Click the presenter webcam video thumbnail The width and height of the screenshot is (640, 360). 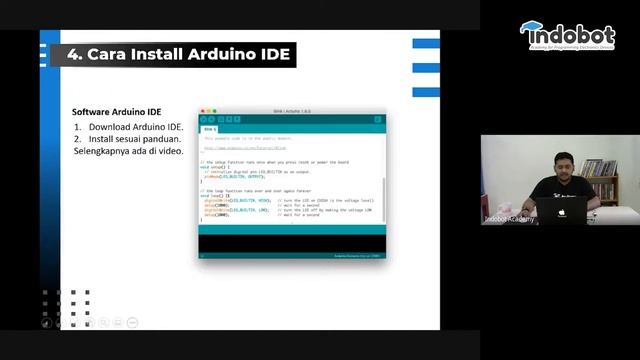560,180
